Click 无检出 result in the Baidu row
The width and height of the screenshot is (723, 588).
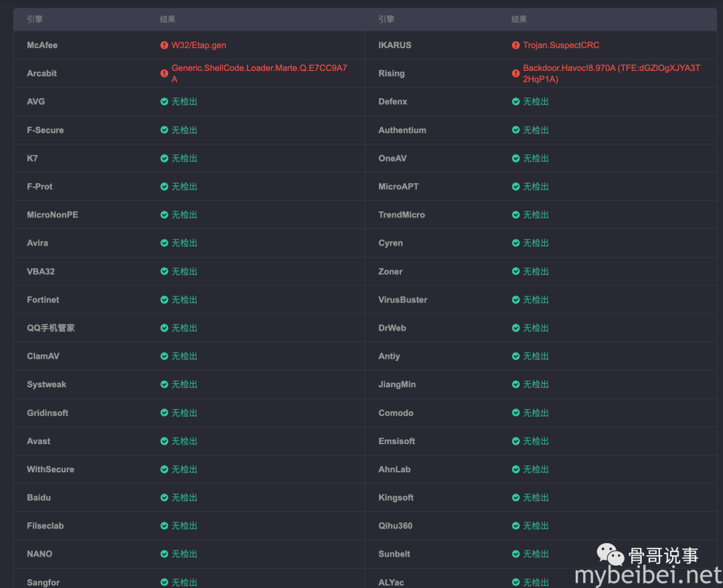pos(185,497)
